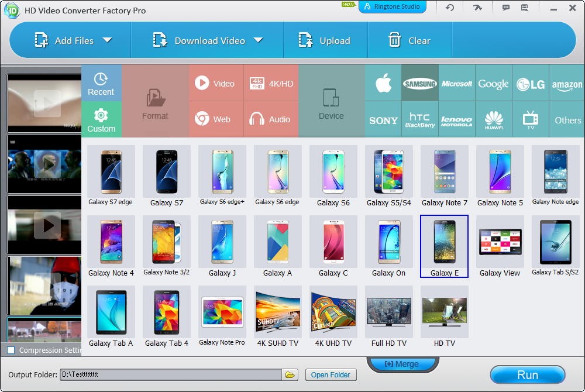585x392 pixels.
Task: Select the Galaxy Note 7 device
Action: 445,176
